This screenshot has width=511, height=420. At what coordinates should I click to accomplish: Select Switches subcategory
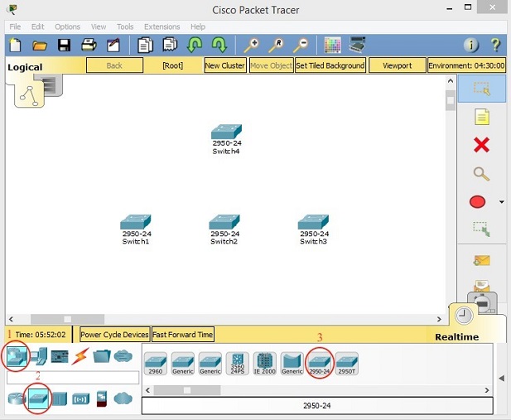[38, 398]
